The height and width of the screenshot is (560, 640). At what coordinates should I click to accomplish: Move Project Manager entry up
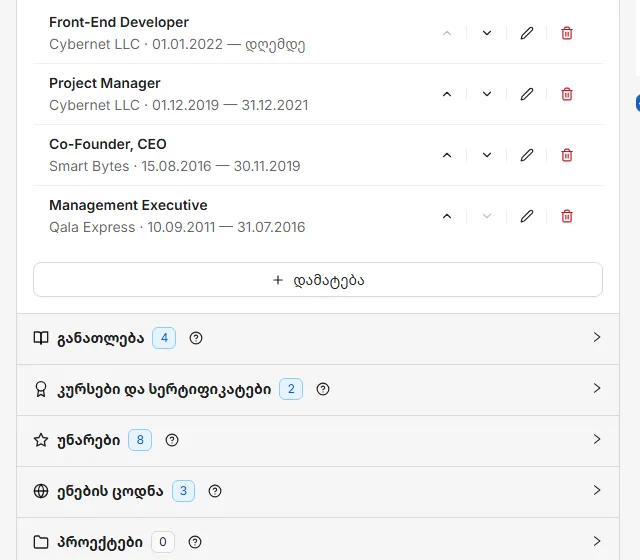click(x=447, y=94)
